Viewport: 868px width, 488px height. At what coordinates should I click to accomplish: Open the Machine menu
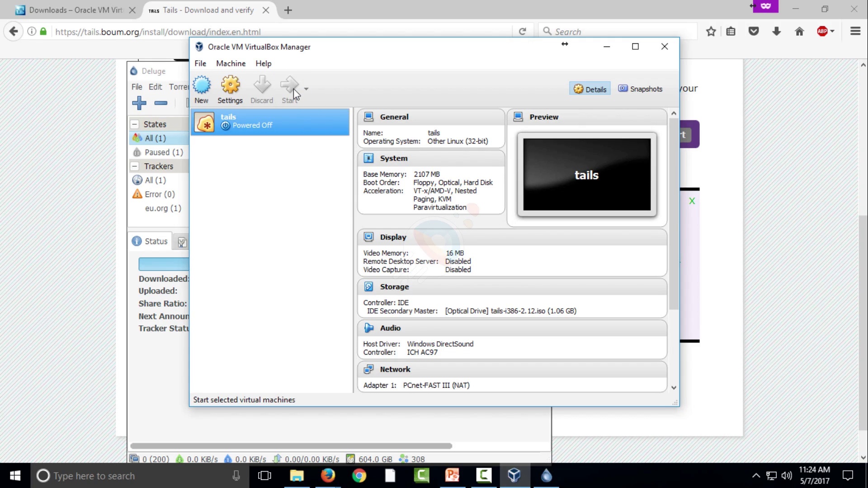pyautogui.click(x=231, y=63)
